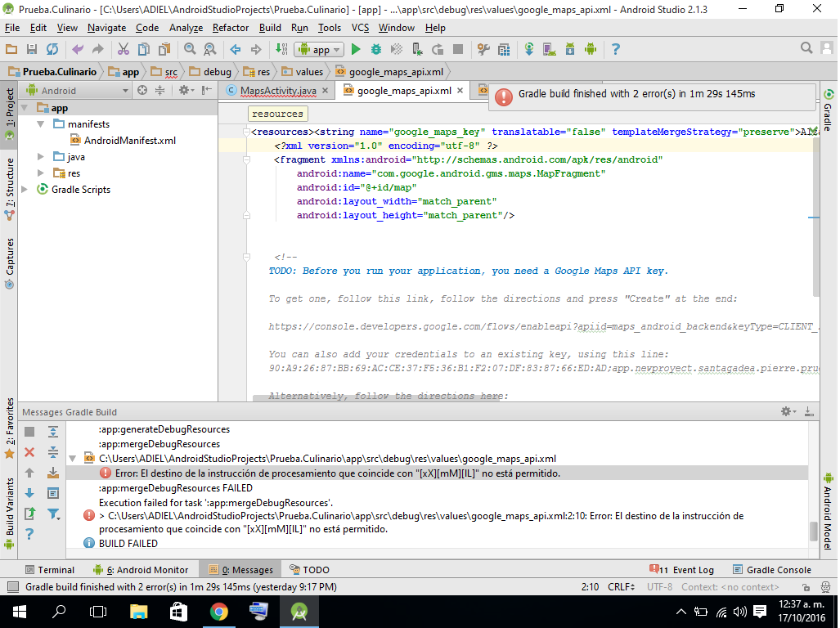Open the Android Monitor tool window
840x628 pixels.
tap(141, 570)
